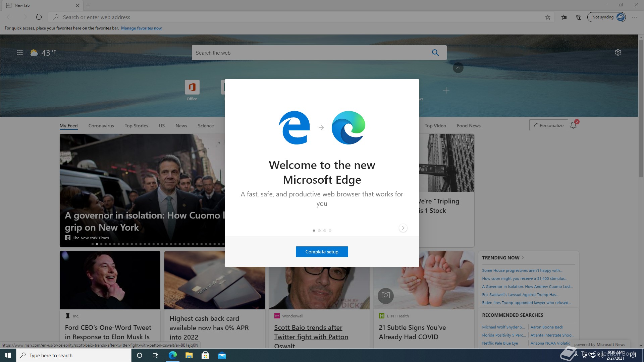Viewport: 644px width, 362px height.
Task: Open the Collections icon
Action: (x=579, y=17)
